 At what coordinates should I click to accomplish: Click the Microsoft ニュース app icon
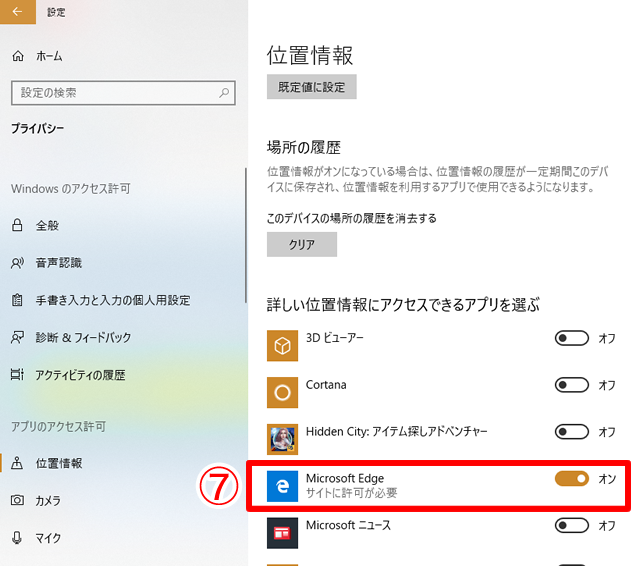282,533
